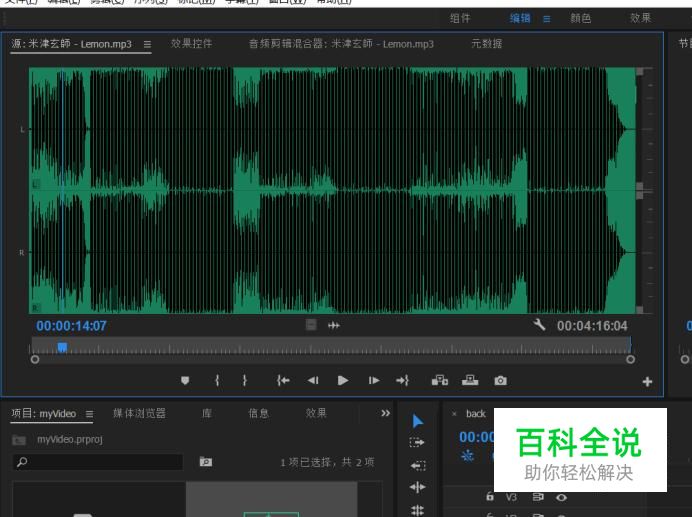Step back one frame
The image size is (692, 517).
(313, 380)
